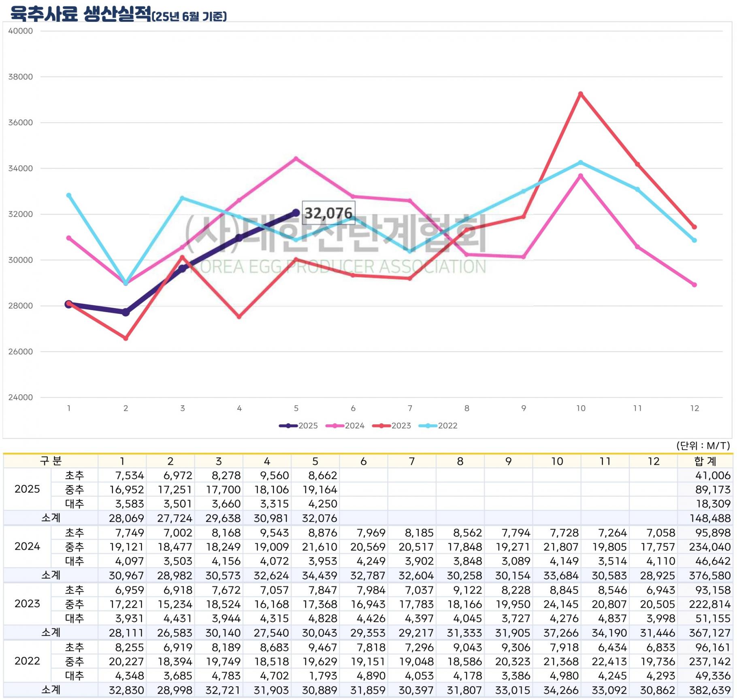Click the chart title 육추사료 생산실적
Screen dimensions: 737x700
[x=81, y=14]
